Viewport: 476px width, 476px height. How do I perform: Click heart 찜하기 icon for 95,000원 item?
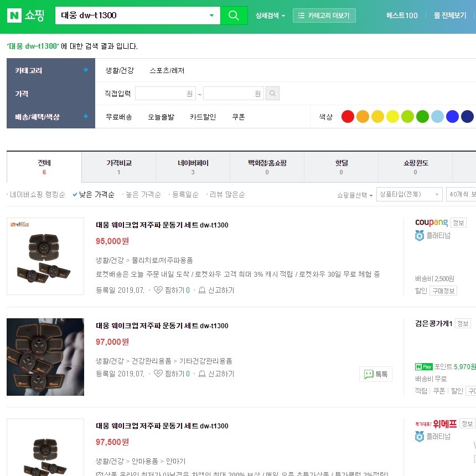[158, 290]
